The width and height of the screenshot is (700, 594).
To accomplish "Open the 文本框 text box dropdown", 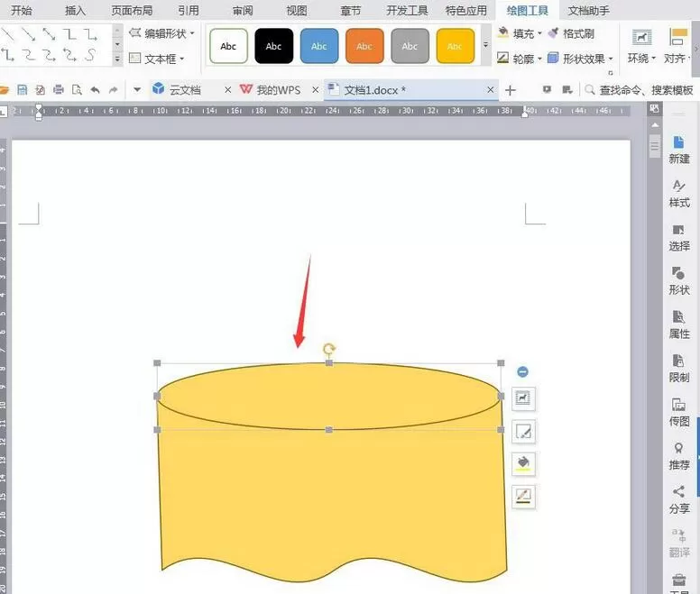I will click(x=156, y=59).
